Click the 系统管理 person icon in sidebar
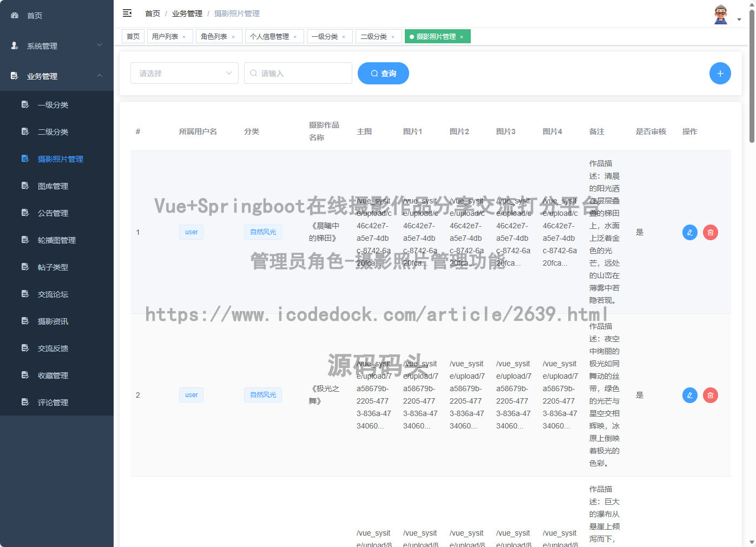This screenshot has width=756, height=547. click(14, 46)
